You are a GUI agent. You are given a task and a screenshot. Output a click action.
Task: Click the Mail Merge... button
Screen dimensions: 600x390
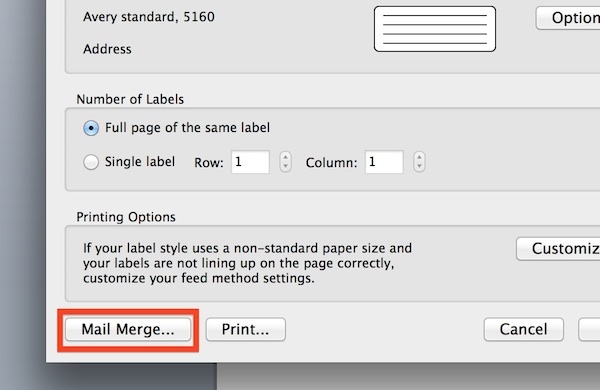click(128, 329)
